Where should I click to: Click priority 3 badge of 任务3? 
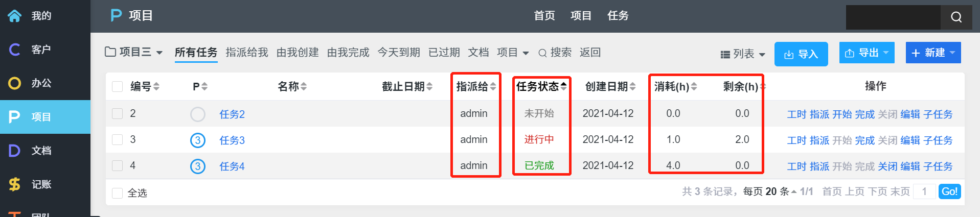click(x=198, y=140)
